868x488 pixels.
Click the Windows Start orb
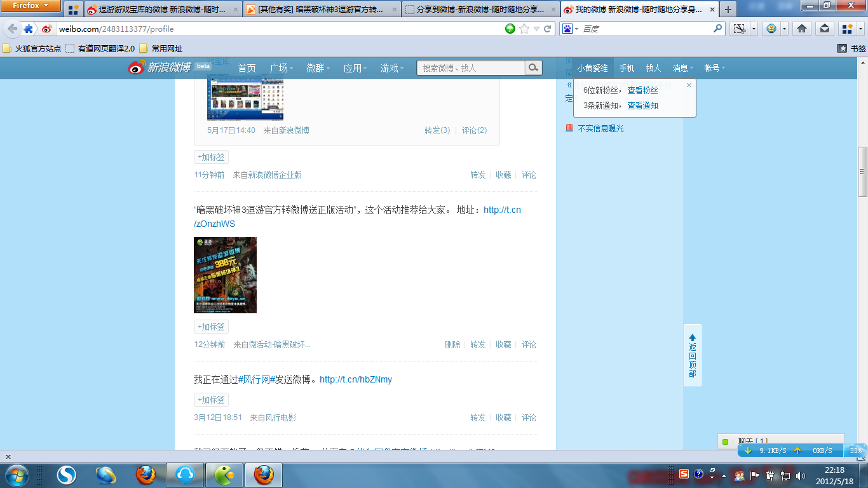click(x=17, y=475)
